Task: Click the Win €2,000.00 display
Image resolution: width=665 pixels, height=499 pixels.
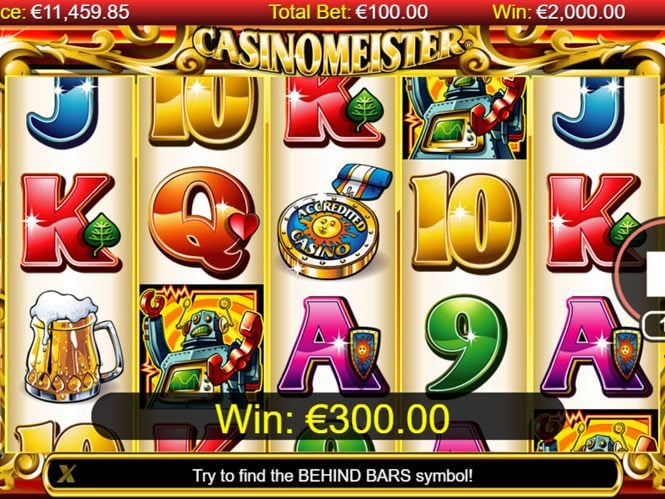Action: click(559, 12)
